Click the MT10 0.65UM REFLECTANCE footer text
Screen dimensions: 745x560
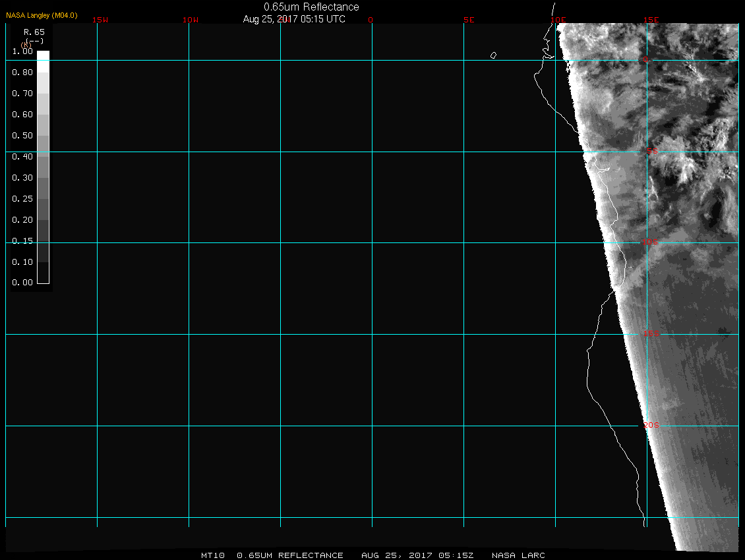[x=272, y=555]
